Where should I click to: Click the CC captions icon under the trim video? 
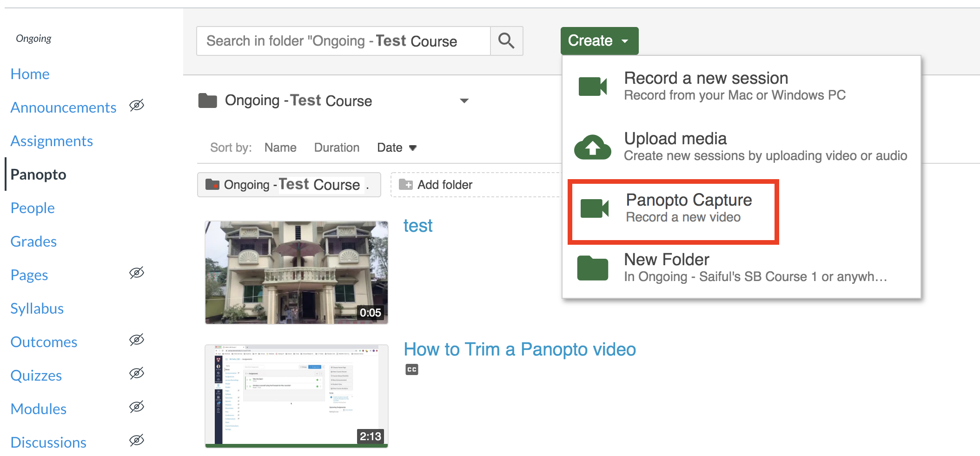pyautogui.click(x=411, y=369)
